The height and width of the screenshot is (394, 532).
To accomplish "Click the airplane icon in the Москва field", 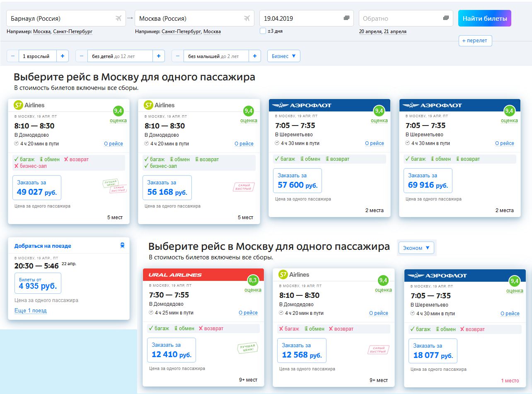I will pos(247,18).
